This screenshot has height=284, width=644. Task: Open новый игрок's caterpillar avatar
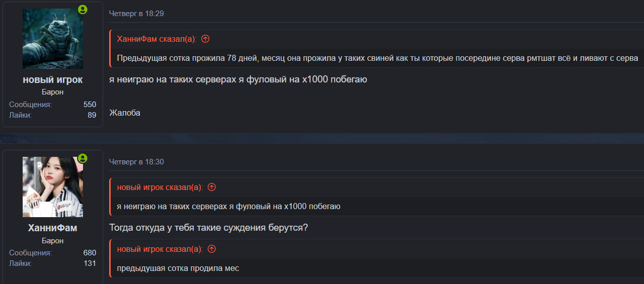53,39
